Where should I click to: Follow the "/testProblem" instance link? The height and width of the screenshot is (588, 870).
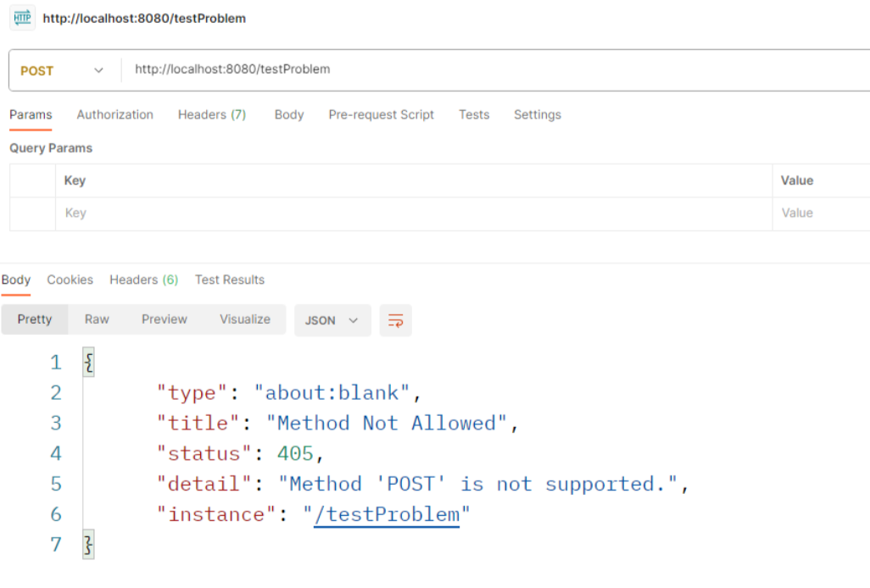pyautogui.click(x=387, y=514)
